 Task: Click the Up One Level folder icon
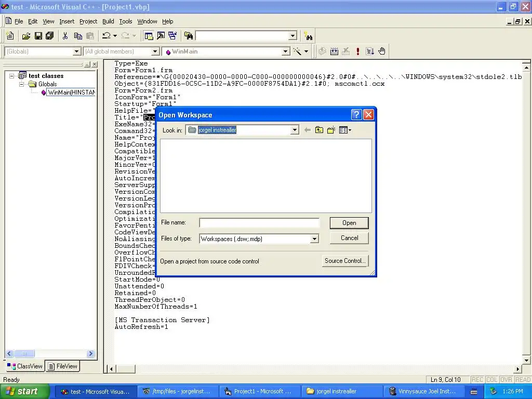(x=319, y=130)
